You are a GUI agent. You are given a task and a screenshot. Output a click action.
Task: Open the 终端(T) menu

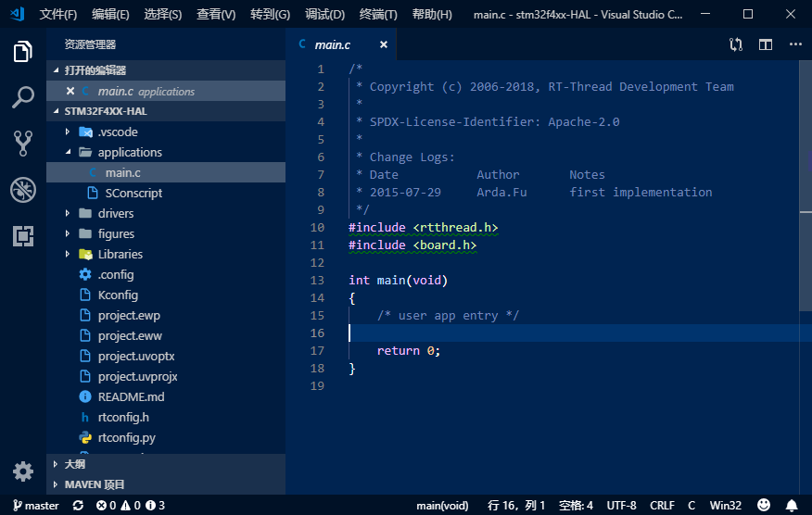pos(378,14)
